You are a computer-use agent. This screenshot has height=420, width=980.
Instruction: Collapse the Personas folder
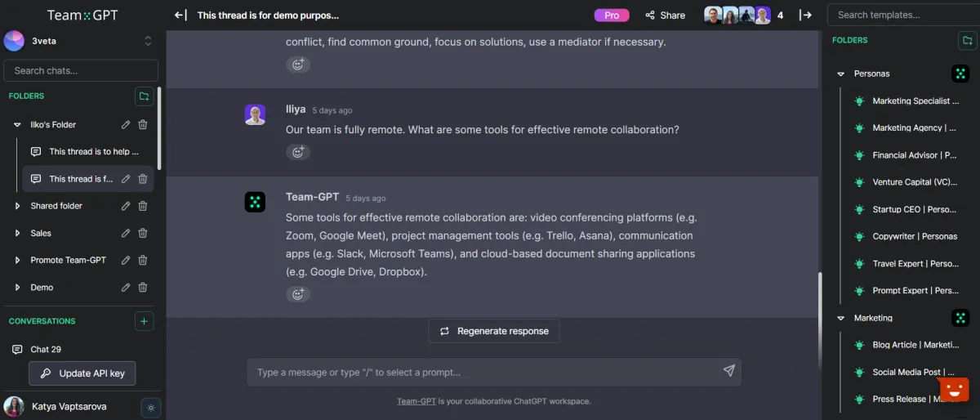coord(841,74)
